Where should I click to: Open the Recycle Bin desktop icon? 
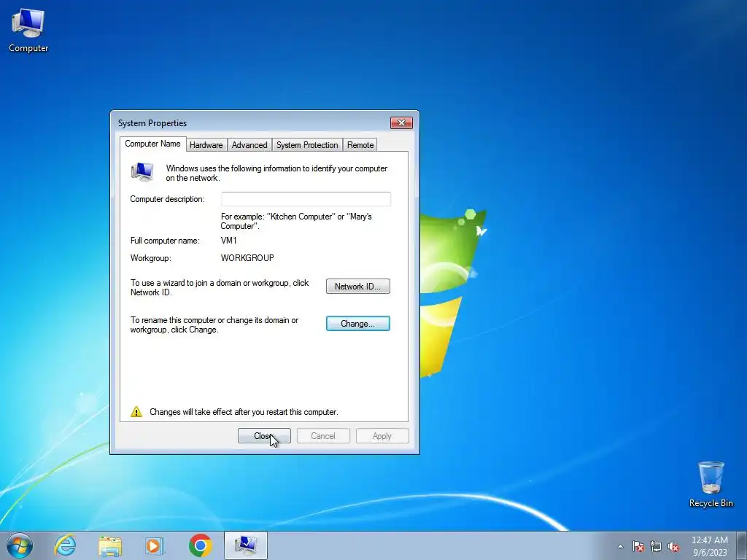tap(711, 484)
